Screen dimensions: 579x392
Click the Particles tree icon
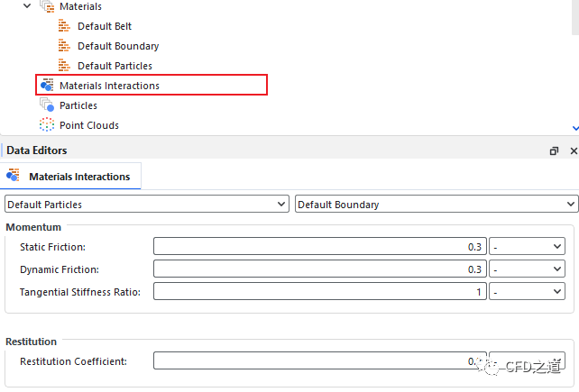pyautogui.click(x=47, y=105)
